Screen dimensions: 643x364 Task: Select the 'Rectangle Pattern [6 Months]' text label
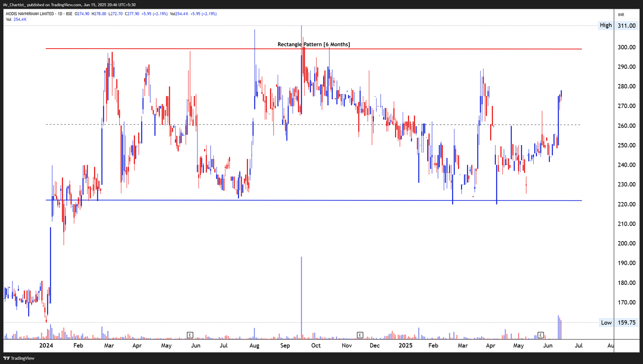pos(314,44)
